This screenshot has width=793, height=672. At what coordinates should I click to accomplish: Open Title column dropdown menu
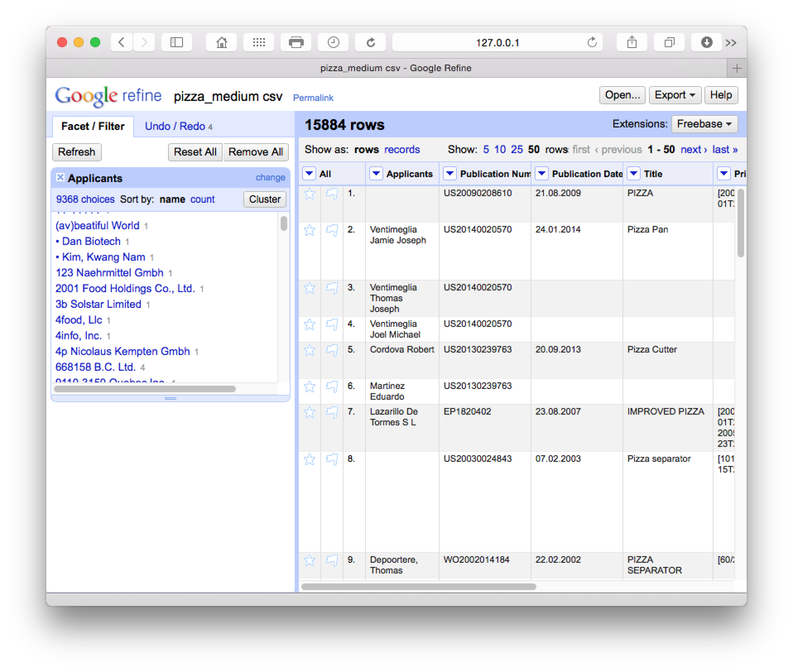click(x=633, y=174)
